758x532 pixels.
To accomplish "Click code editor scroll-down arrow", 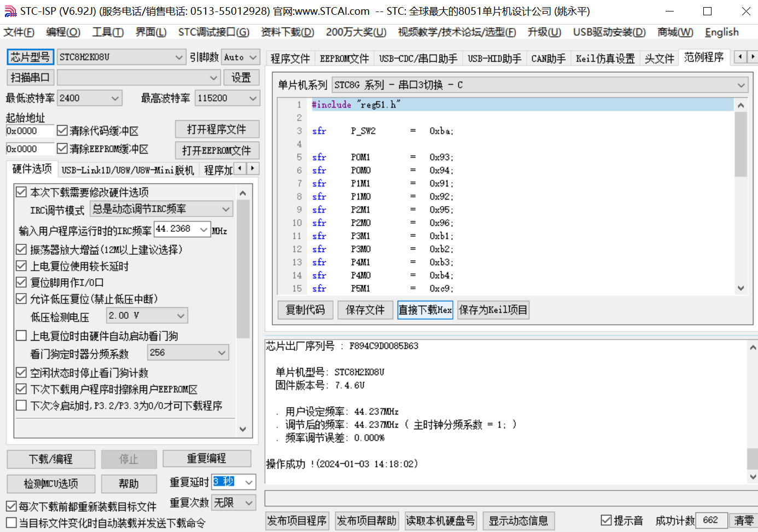I will tap(741, 288).
